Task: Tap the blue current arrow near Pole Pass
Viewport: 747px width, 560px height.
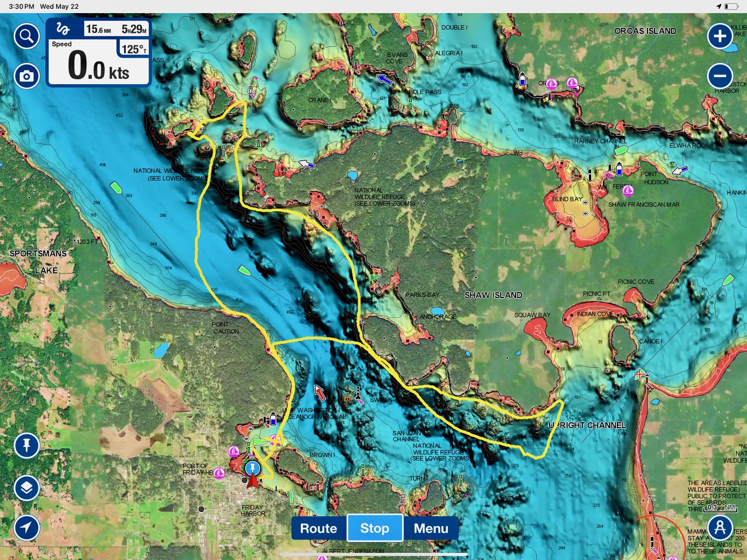Action: 385,80
